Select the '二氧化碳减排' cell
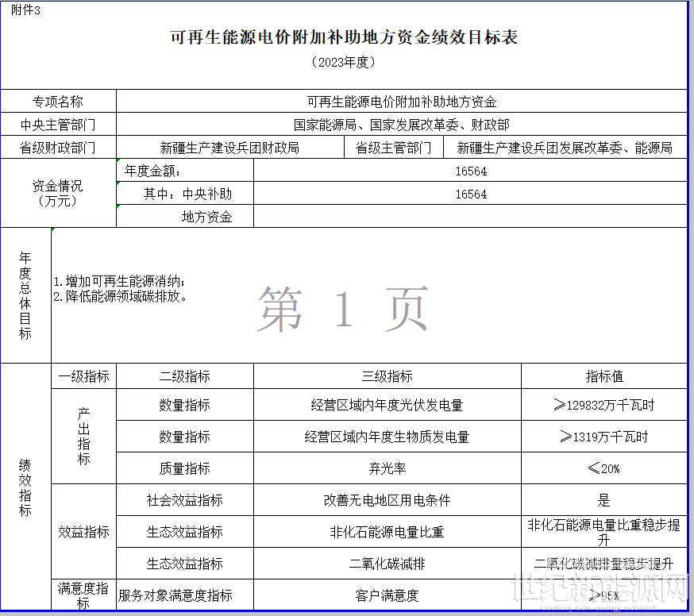694x616 pixels. (387, 564)
